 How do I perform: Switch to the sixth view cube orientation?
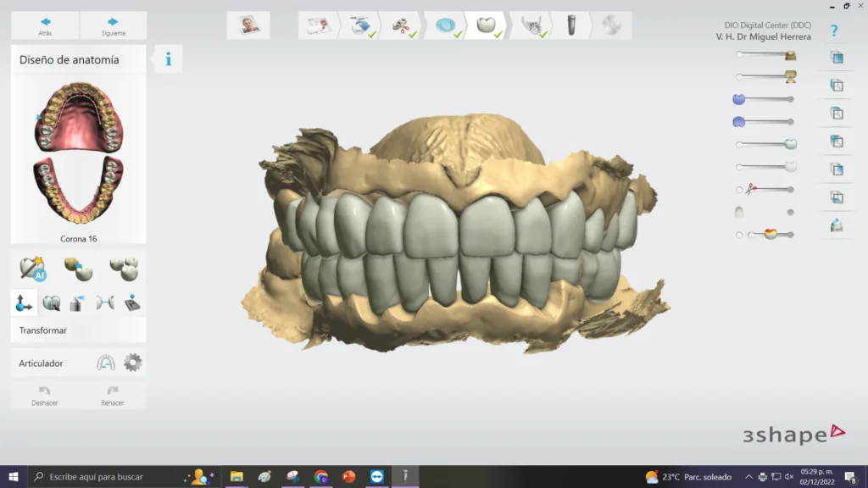point(837,197)
